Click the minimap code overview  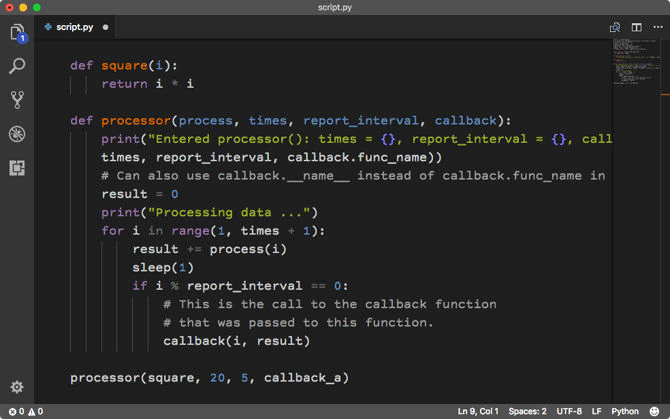pyautogui.click(x=632, y=62)
